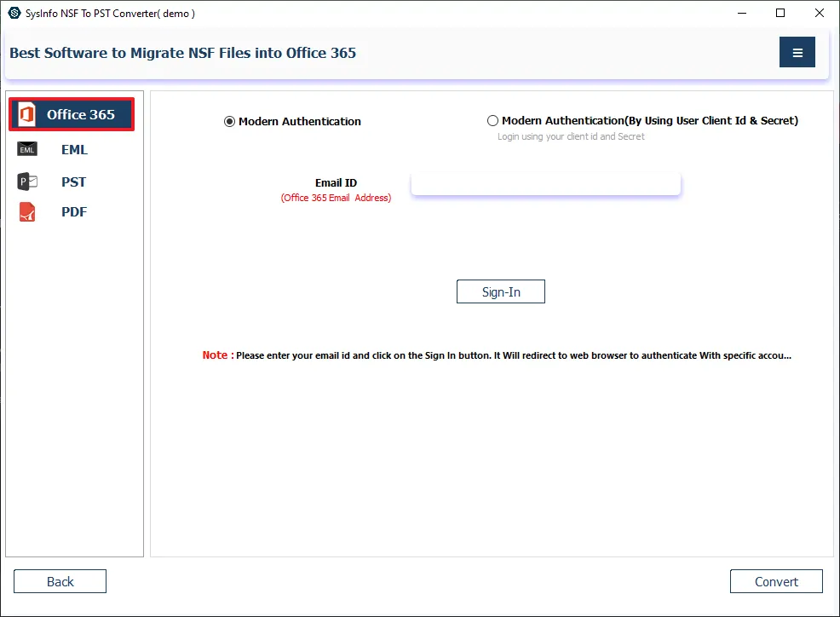Start conversion with the Convert button
Image resolution: width=840 pixels, height=617 pixels.
pos(776,581)
